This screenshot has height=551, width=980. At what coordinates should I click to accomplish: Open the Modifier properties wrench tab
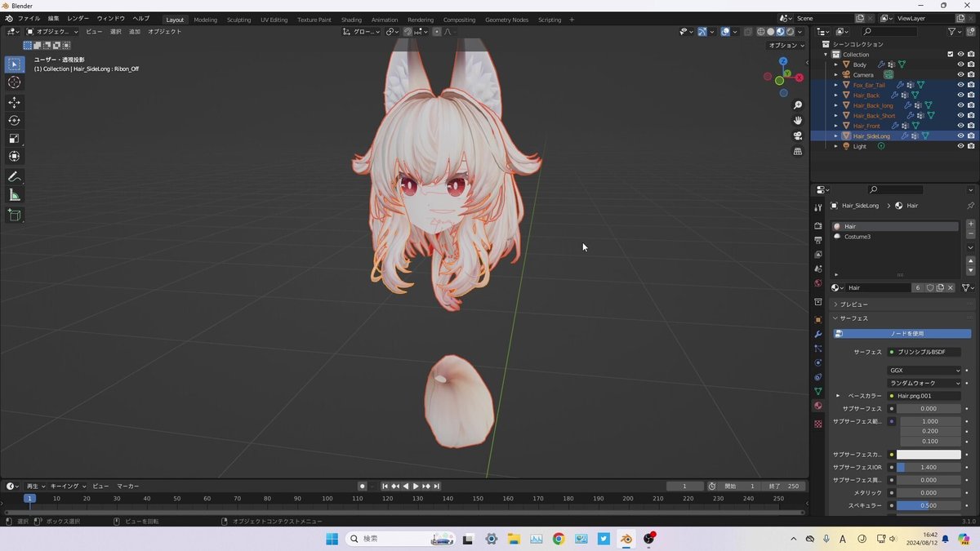(x=817, y=334)
